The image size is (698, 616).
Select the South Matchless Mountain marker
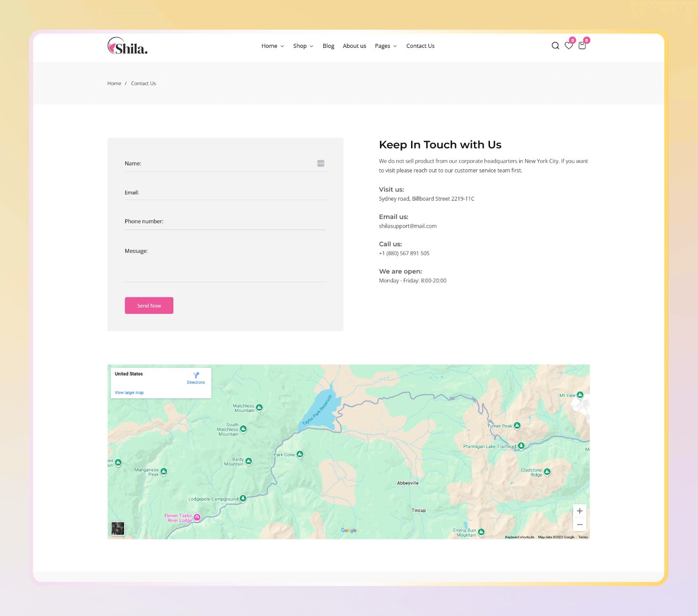pyautogui.click(x=243, y=429)
